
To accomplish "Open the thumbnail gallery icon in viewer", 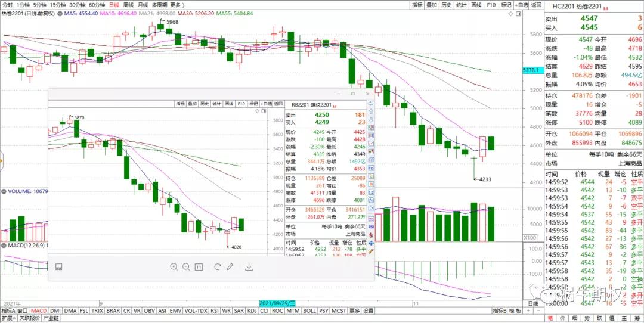I will 59,267.
